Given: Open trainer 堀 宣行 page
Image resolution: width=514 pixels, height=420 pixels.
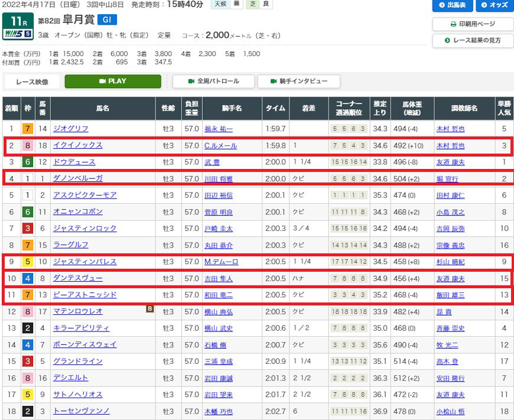Looking at the screenshot, I should [448, 178].
